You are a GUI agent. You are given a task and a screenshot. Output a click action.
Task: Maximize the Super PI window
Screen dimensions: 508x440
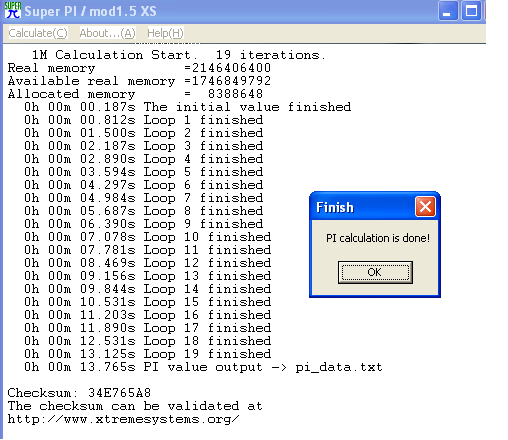[x=471, y=11]
